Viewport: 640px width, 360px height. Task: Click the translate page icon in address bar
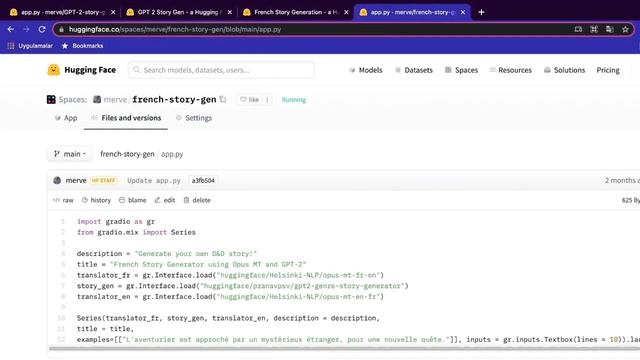(x=609, y=29)
